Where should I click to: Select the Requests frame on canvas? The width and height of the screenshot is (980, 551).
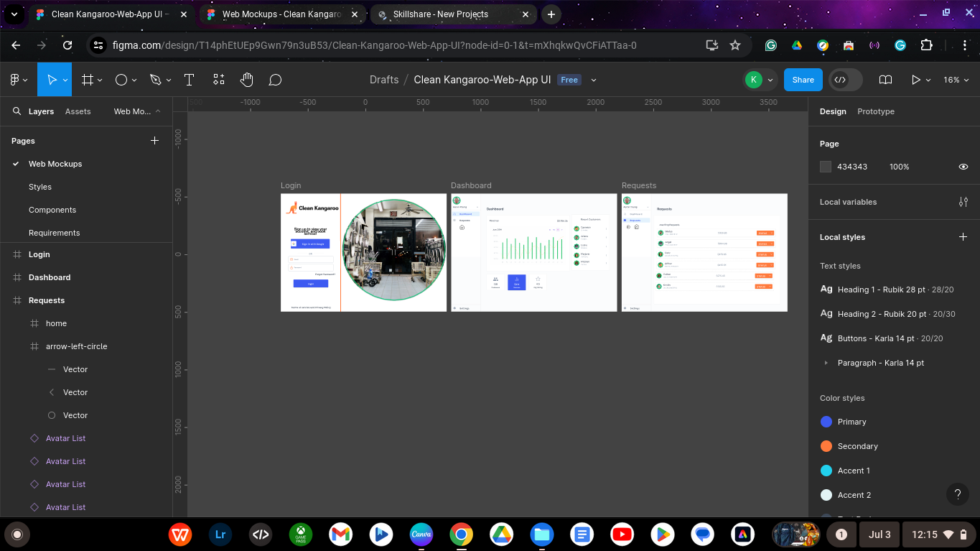(x=704, y=252)
